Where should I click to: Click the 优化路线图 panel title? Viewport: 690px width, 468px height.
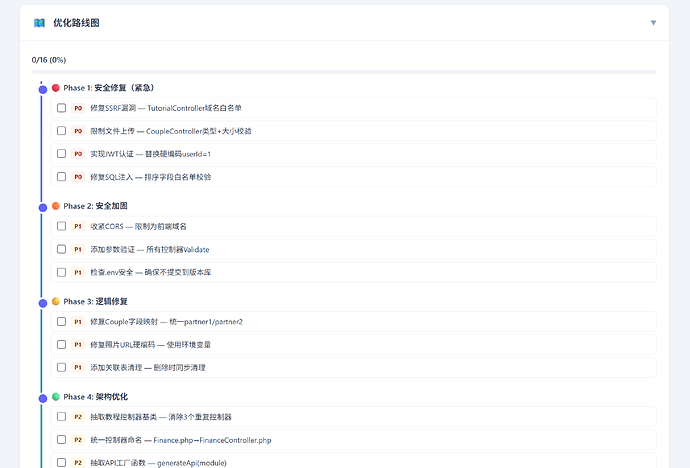tap(76, 23)
